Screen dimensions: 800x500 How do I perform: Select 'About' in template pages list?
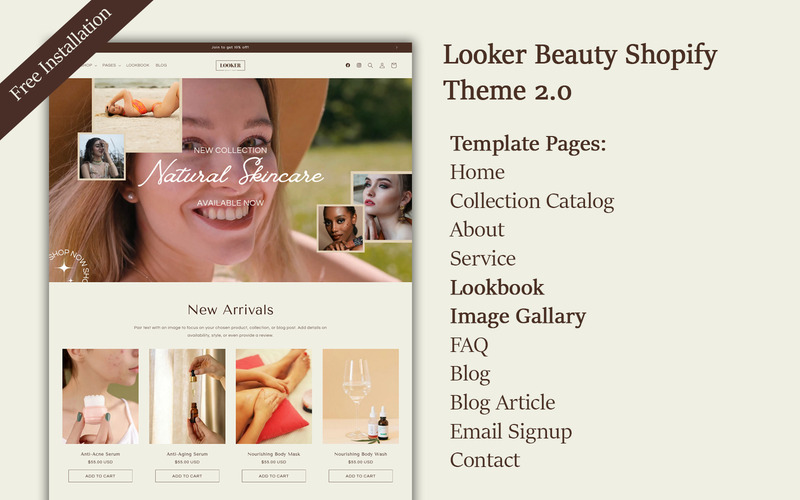pos(477,230)
